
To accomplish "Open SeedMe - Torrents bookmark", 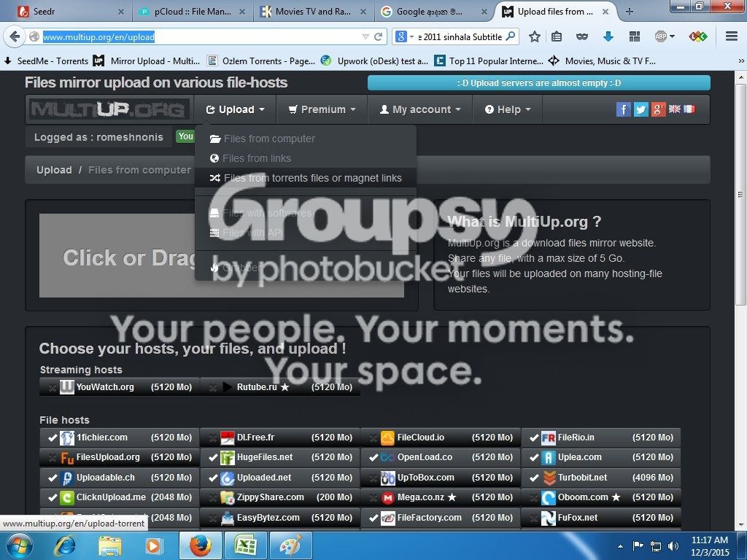I will click(46, 61).
